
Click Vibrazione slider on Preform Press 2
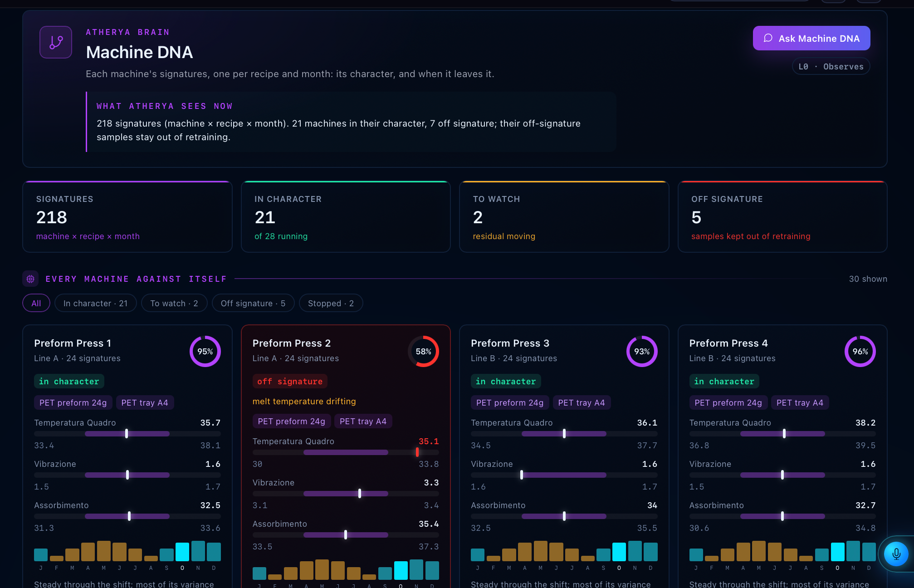click(346, 494)
